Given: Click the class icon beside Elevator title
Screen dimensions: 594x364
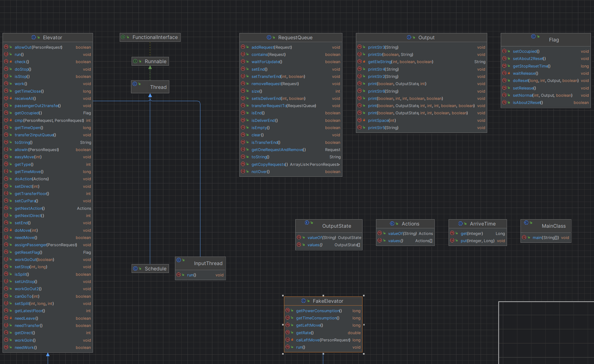Looking at the screenshot, I should pyautogui.click(x=34, y=37).
